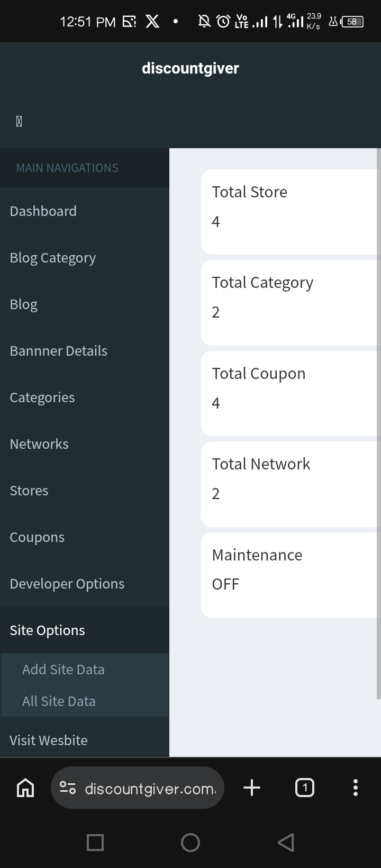
Task: Open a new browser tab with the plus icon
Action: tap(252, 788)
